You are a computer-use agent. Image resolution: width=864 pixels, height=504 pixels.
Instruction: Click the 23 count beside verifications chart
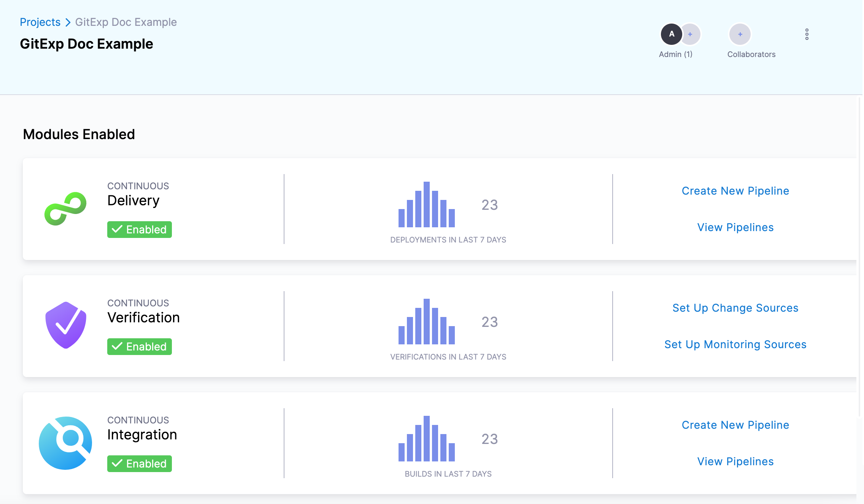490,322
